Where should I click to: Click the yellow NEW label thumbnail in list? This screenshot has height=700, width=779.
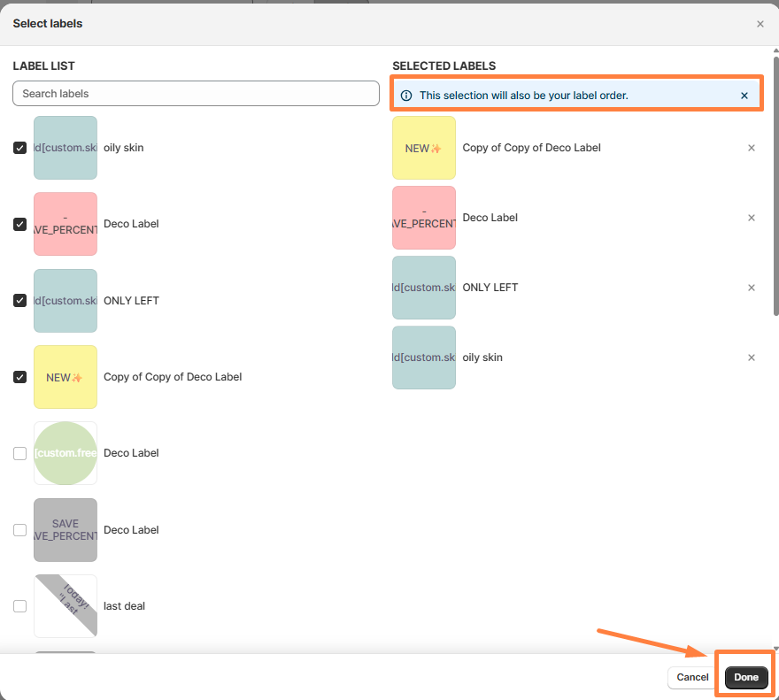click(66, 377)
